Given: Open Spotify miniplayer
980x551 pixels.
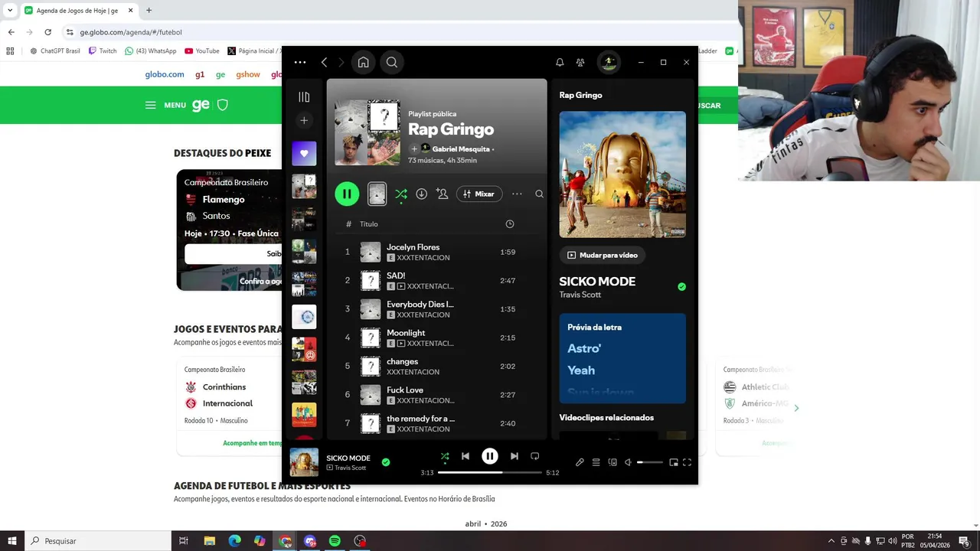Looking at the screenshot, I should pos(674,462).
